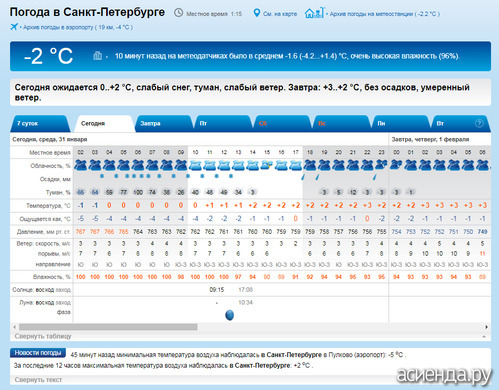This screenshot has height=390, width=499.
Task: Click the Облачность, % row label
Action: coord(50,166)
